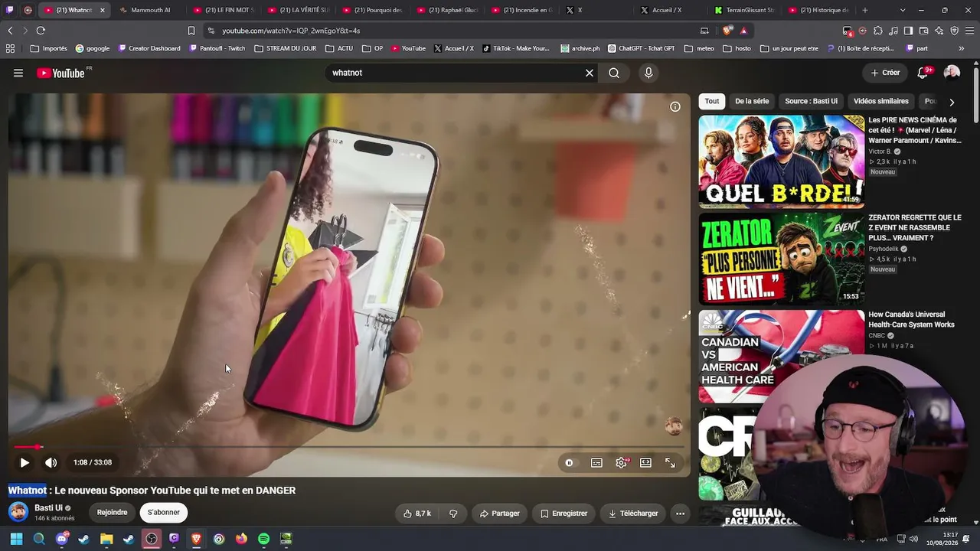This screenshot has height=551, width=980.
Task: Open the media control music note icon
Action: click(893, 31)
